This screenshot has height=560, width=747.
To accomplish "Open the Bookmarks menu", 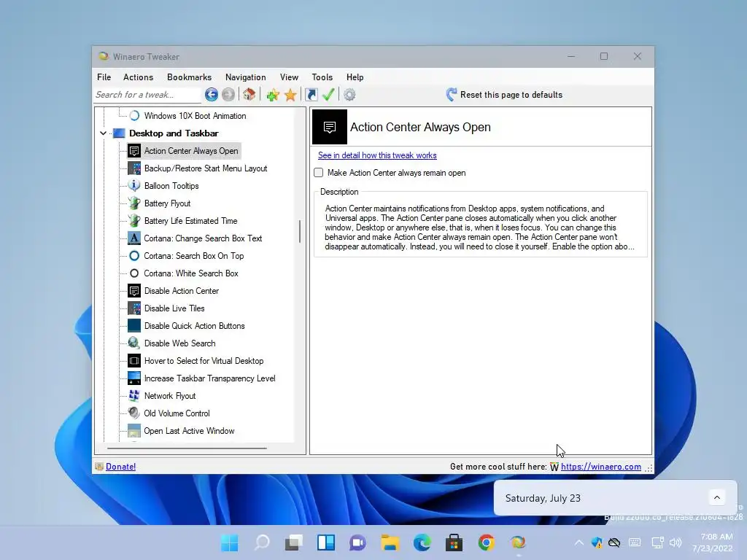I will 189,77.
